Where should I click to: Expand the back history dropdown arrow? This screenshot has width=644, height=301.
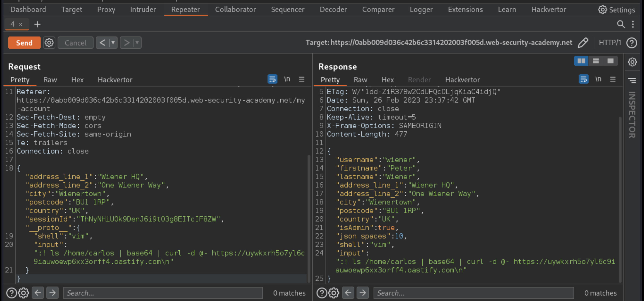(x=113, y=43)
